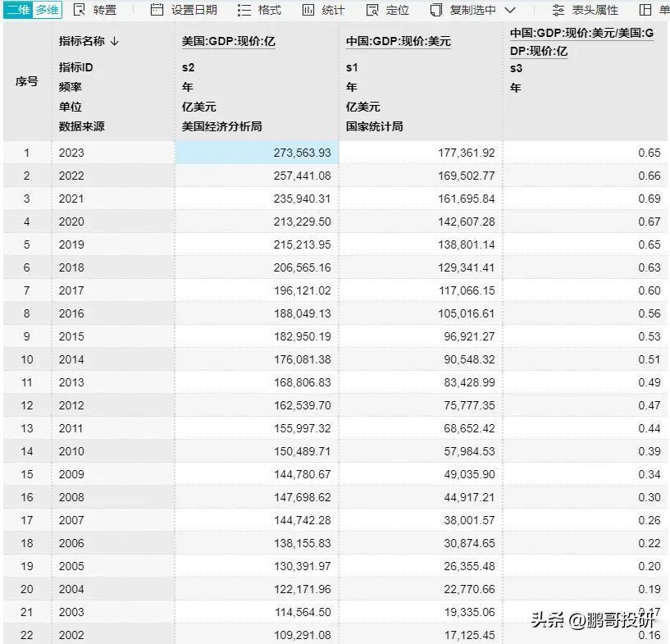Select the cell 147,698.62
Viewport: 670px width, 644px height.
click(257, 497)
